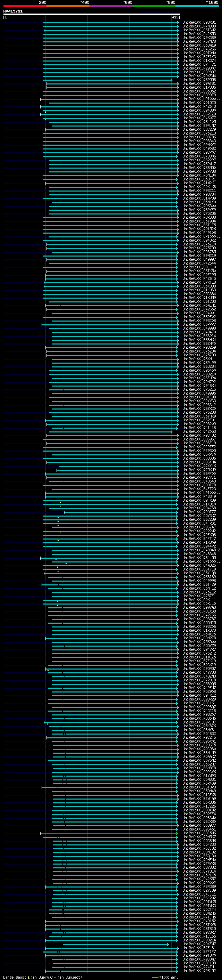222x980 pixels.
Task: Click the =100char. scale legend
Action: [164, 977]
